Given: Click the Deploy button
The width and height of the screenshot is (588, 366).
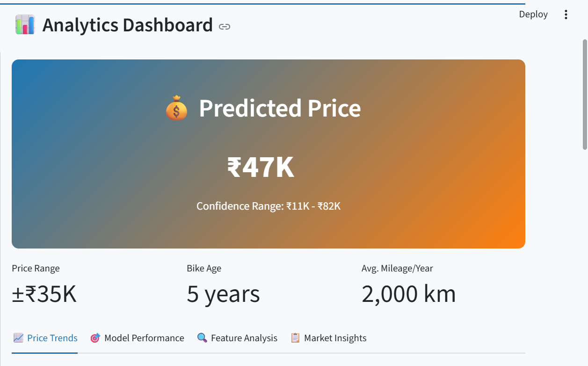Looking at the screenshot, I should pyautogui.click(x=533, y=15).
